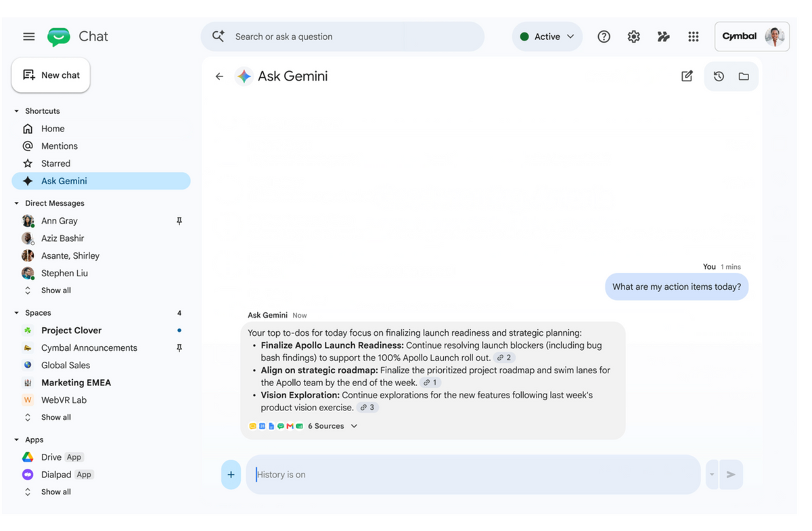Open the folder icon in the header
812x531 pixels.
coord(744,77)
